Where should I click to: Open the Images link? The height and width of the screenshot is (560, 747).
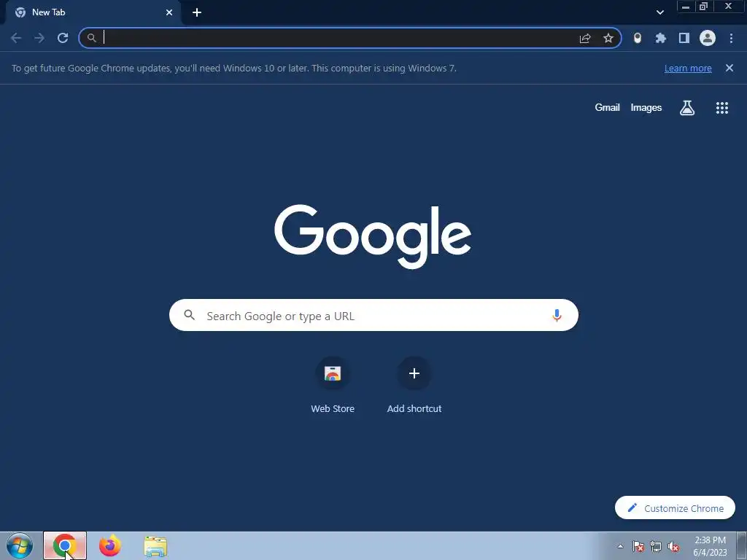pyautogui.click(x=646, y=108)
